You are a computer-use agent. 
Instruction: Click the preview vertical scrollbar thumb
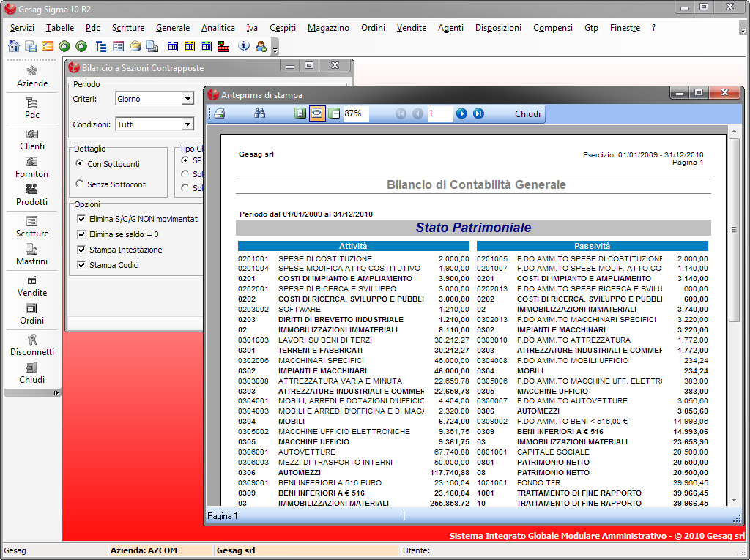point(734,230)
